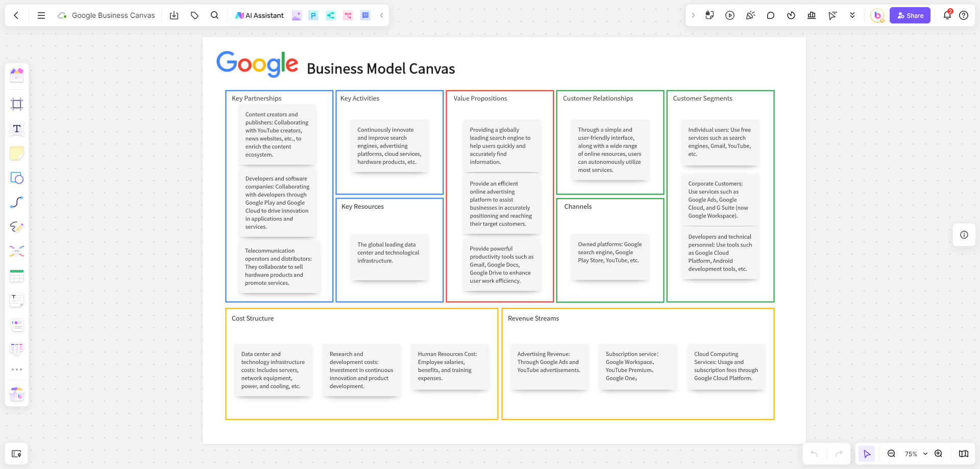The image size is (980, 469).
Task: Select the Table tool
Action: [x=17, y=276]
